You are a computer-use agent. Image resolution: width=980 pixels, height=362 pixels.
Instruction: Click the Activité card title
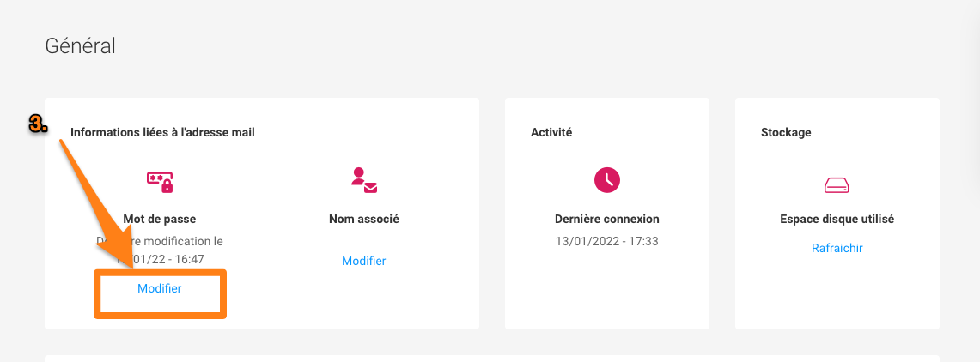(x=551, y=132)
